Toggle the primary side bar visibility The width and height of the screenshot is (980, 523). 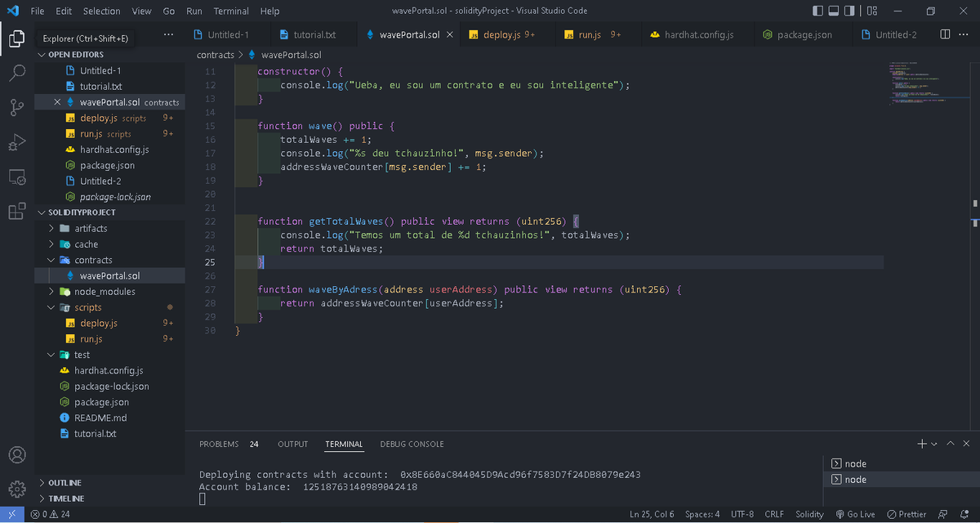pos(819,11)
